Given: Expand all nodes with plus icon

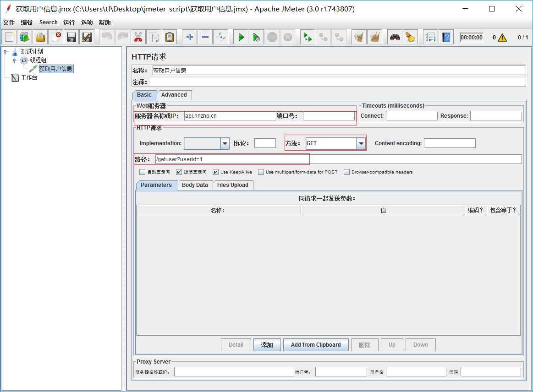Looking at the screenshot, I should tap(190, 37).
